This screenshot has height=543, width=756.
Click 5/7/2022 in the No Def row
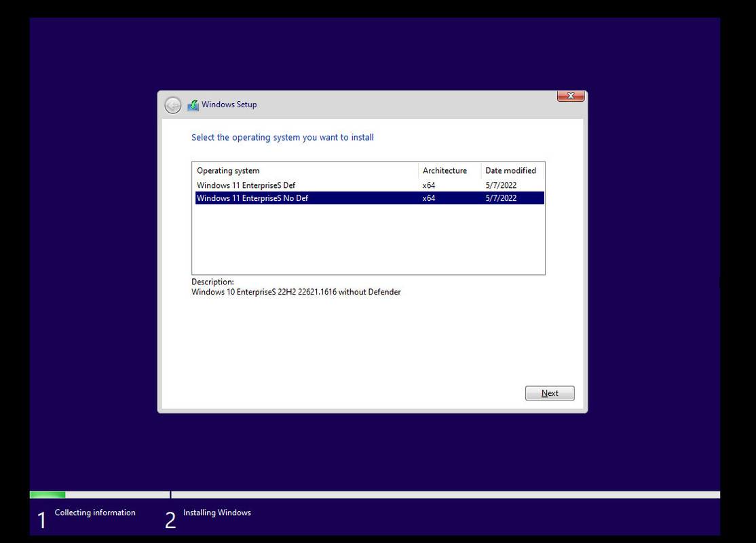click(x=501, y=198)
